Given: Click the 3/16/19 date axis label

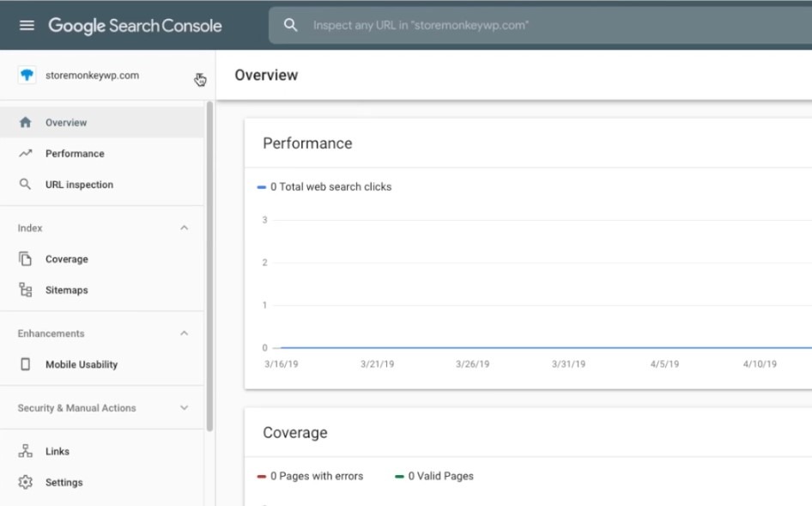Looking at the screenshot, I should [x=282, y=364].
